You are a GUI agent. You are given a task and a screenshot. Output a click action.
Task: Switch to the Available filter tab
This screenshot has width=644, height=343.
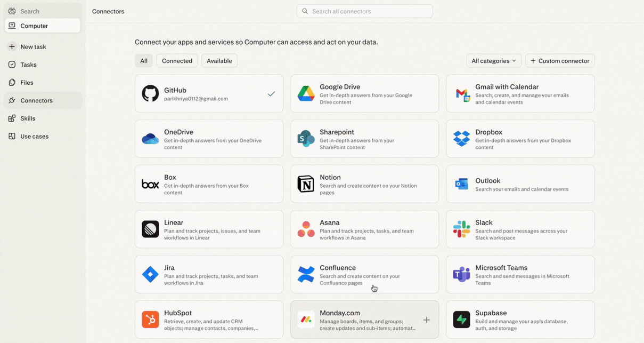[219, 61]
